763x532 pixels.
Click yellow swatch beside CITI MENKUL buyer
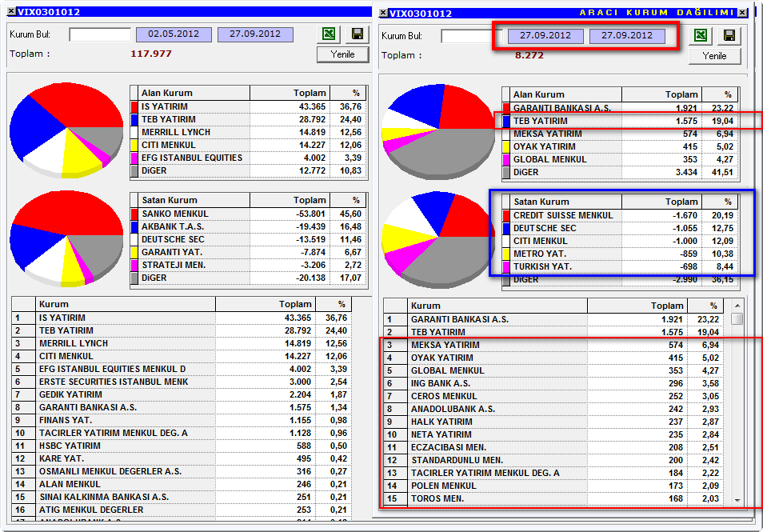pos(135,145)
